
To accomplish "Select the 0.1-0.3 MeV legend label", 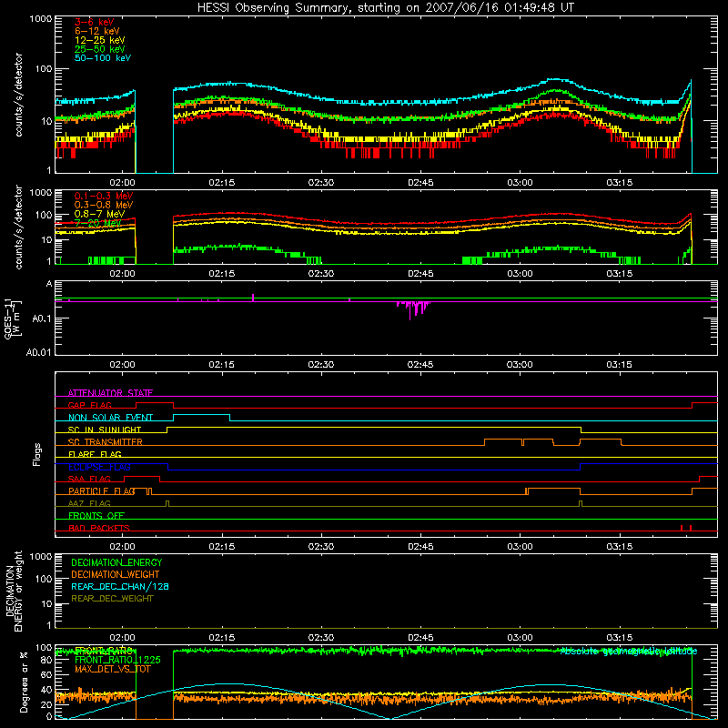I will [104, 196].
